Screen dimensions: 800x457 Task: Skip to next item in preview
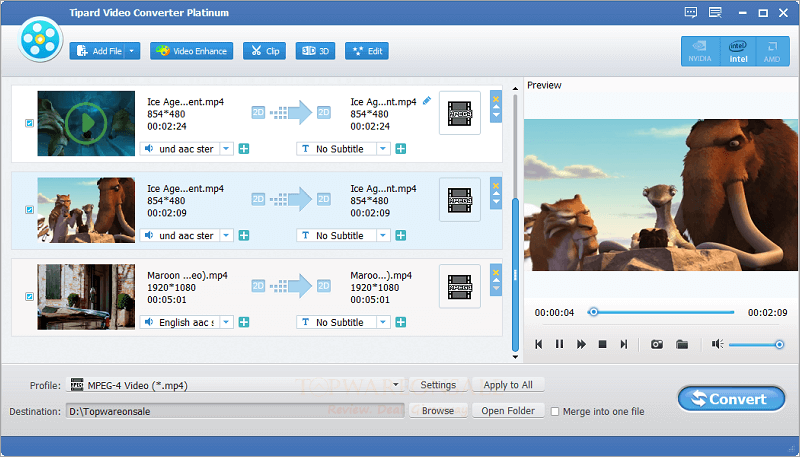pyautogui.click(x=623, y=344)
